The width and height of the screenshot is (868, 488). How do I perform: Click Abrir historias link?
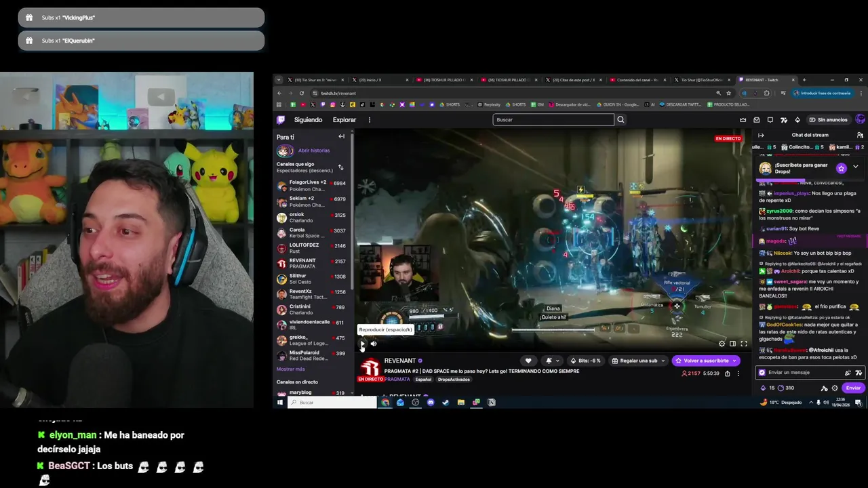(314, 150)
